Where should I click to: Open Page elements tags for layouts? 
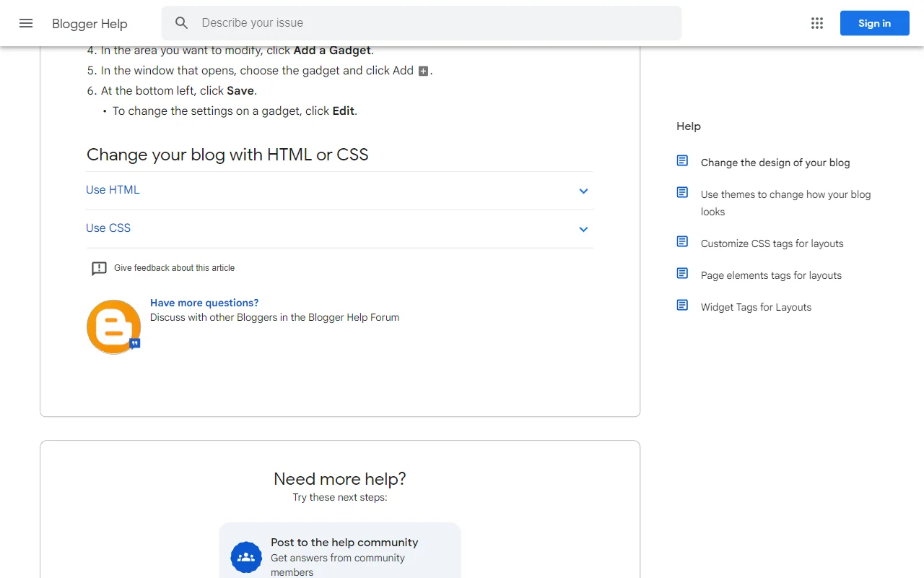point(771,275)
